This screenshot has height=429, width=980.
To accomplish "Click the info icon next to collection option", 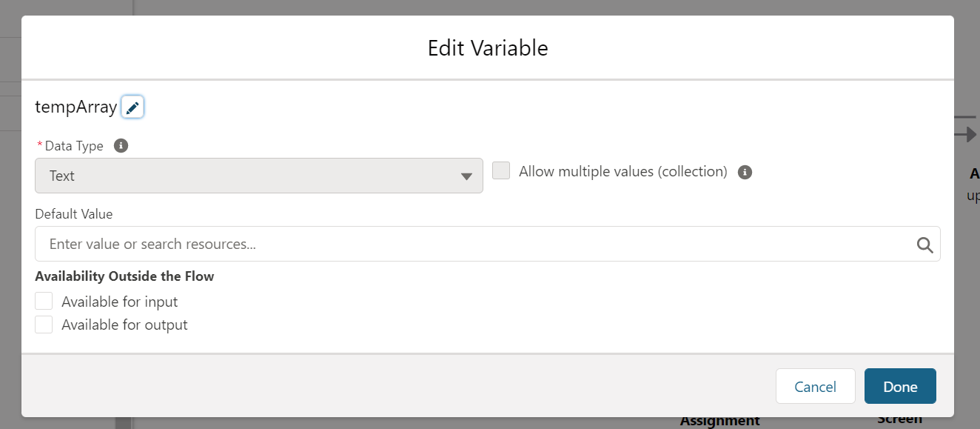I will [x=745, y=172].
